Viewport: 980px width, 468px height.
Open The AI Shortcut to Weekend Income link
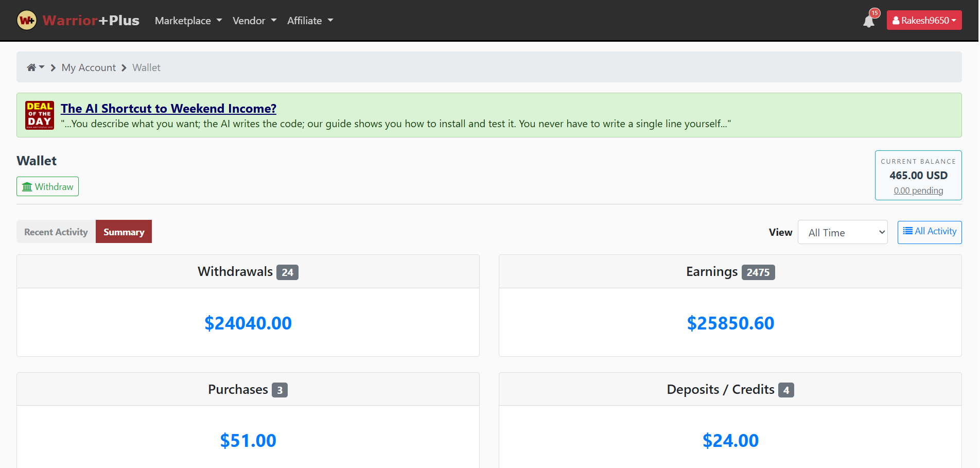168,109
